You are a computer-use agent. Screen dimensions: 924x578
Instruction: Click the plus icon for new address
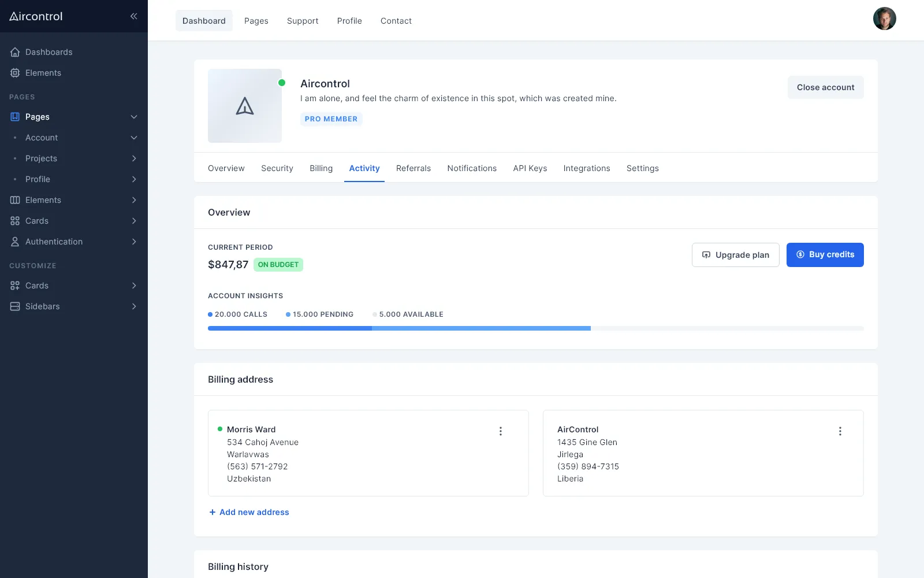click(213, 512)
